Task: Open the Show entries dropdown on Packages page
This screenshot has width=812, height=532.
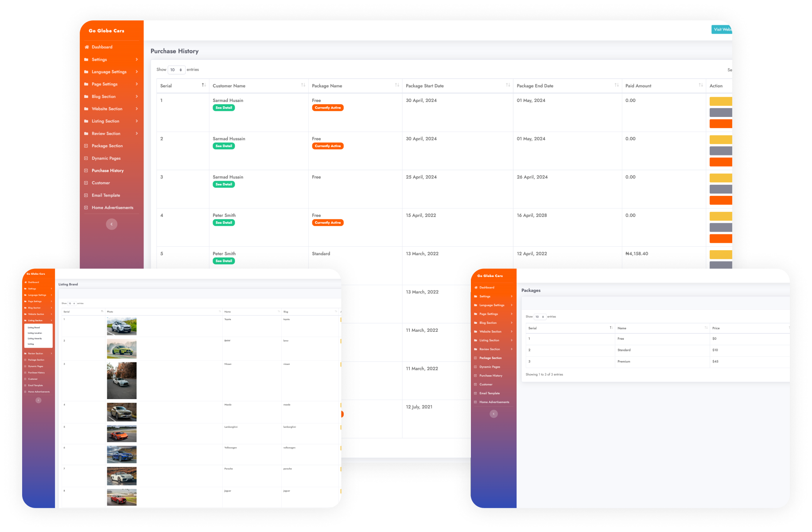Action: click(540, 317)
